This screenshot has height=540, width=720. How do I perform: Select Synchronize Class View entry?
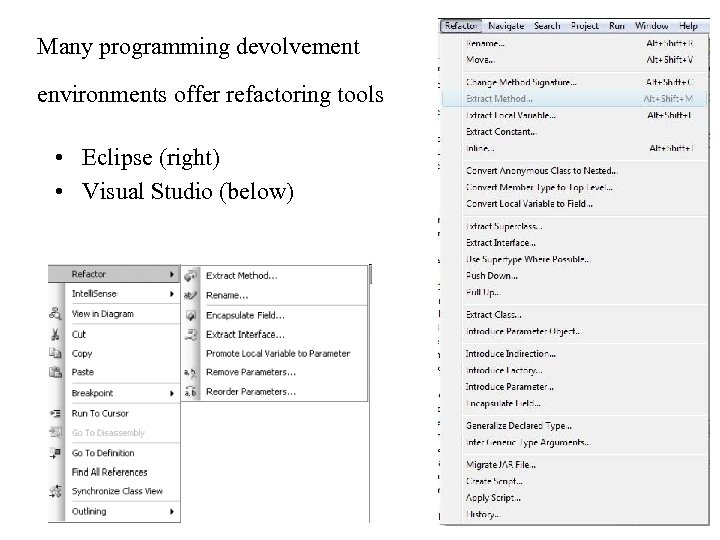coord(114,491)
